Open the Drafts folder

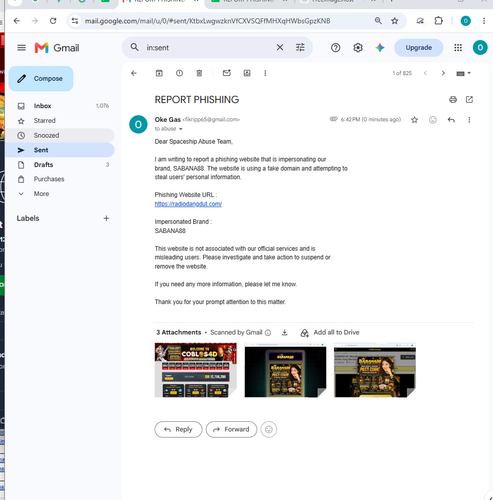60,165
